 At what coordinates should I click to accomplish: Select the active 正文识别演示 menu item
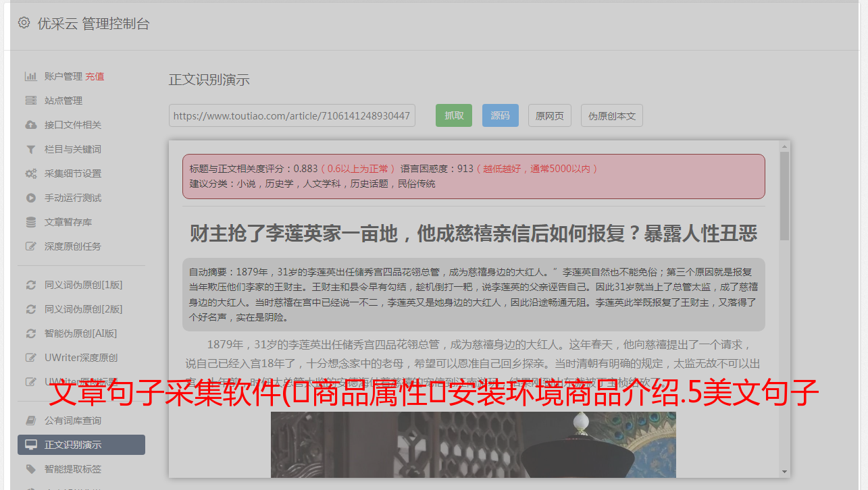coord(81,445)
